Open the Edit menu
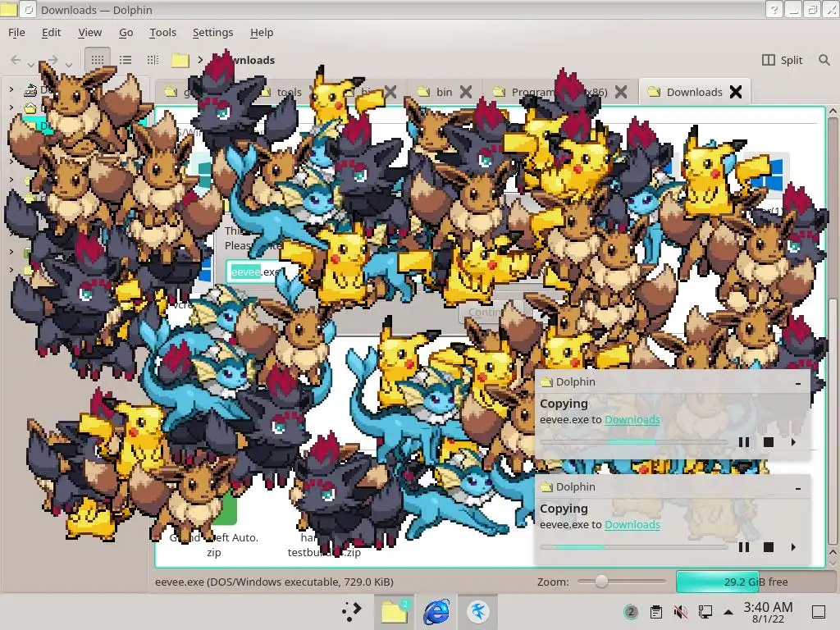840x630 pixels. pos(51,32)
